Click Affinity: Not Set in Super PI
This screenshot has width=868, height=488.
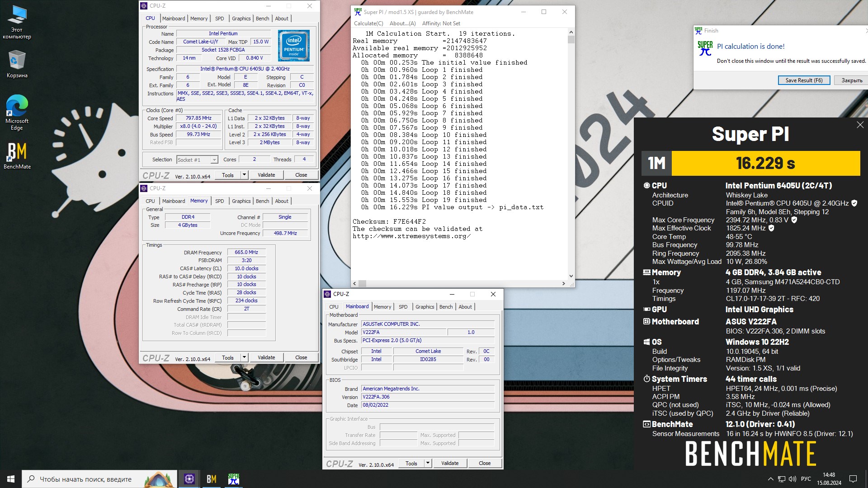441,23
